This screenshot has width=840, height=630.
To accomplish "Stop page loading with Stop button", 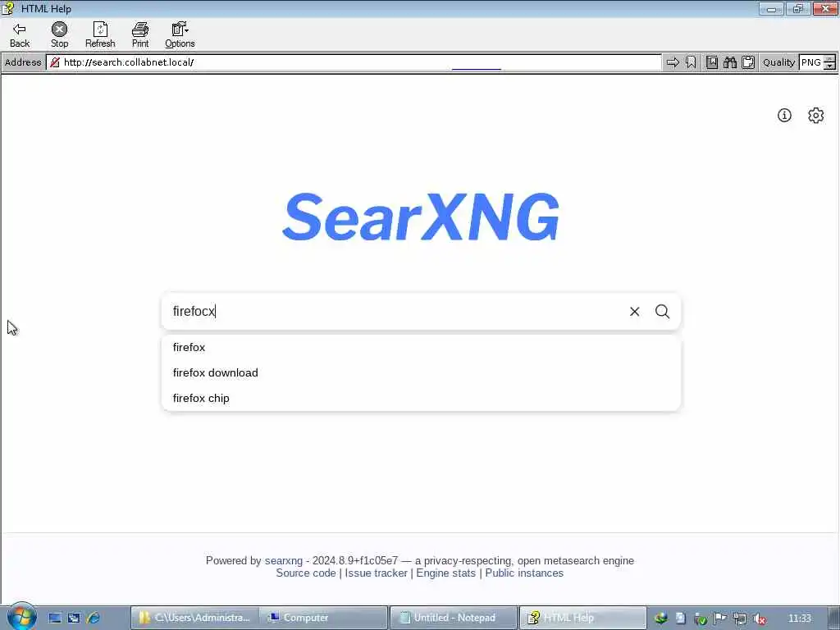I will 59,35.
